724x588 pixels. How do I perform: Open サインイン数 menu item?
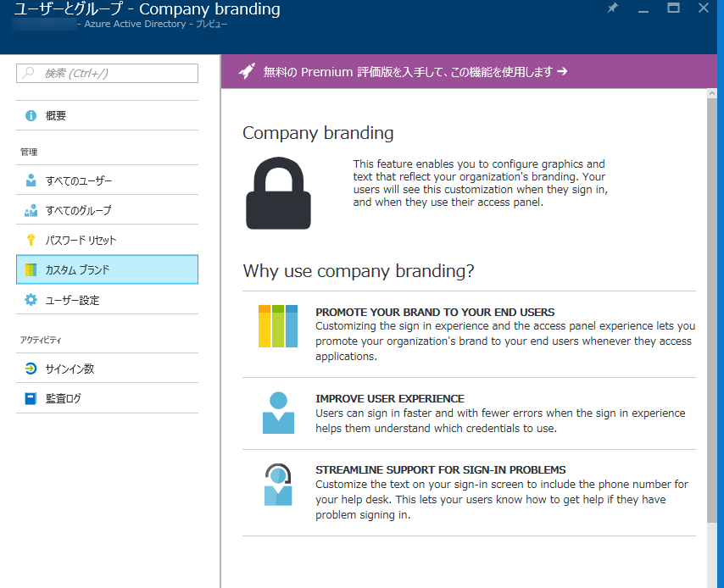pyautogui.click(x=107, y=369)
